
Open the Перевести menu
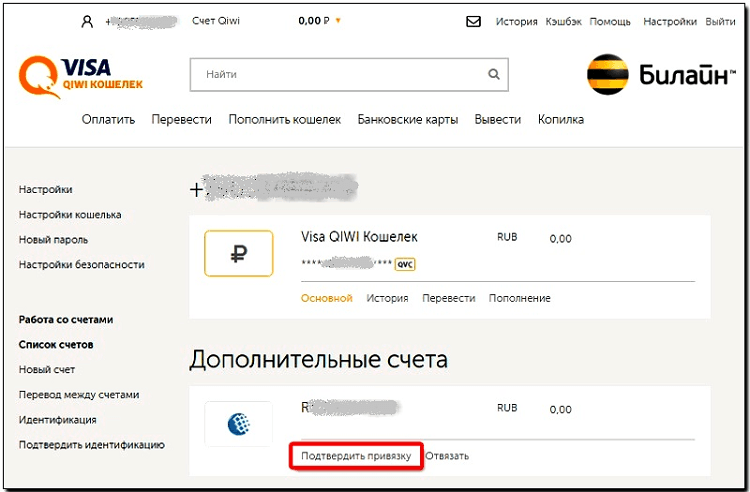coord(181,120)
